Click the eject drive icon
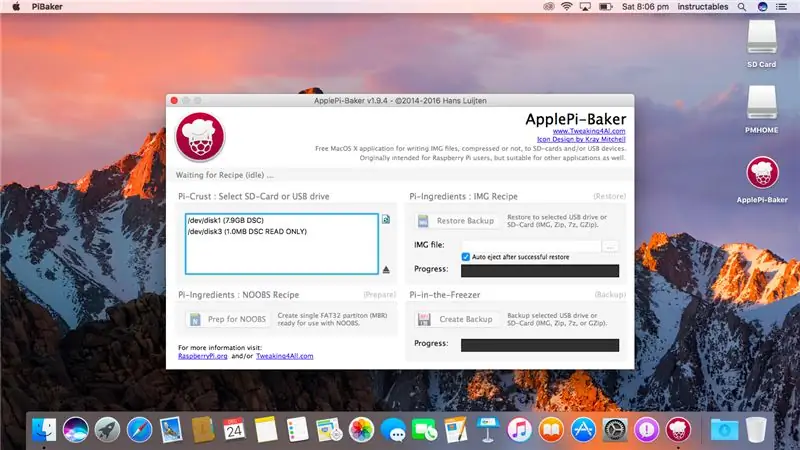The width and height of the screenshot is (800, 450). click(x=386, y=269)
